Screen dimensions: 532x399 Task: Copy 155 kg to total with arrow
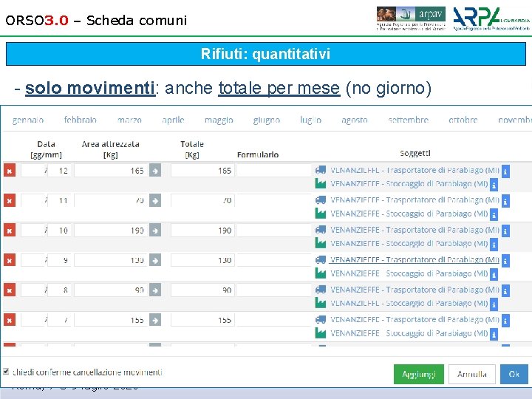tap(155, 320)
